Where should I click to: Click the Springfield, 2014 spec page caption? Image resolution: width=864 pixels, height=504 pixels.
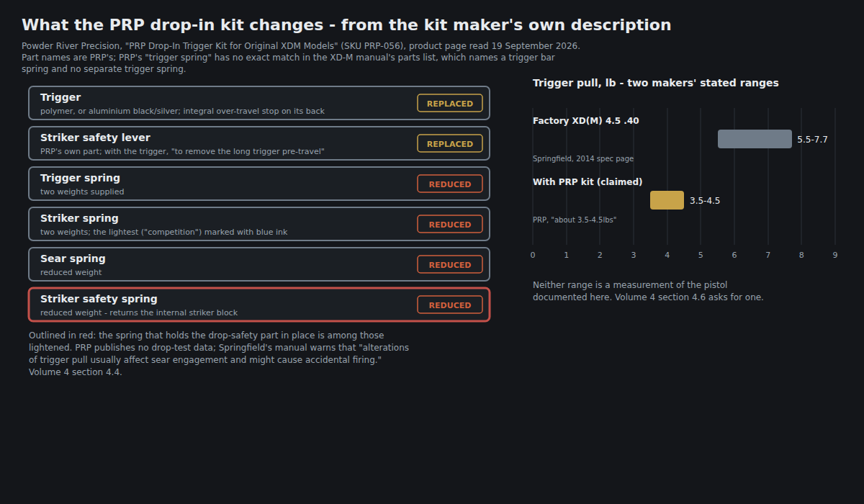point(583,158)
